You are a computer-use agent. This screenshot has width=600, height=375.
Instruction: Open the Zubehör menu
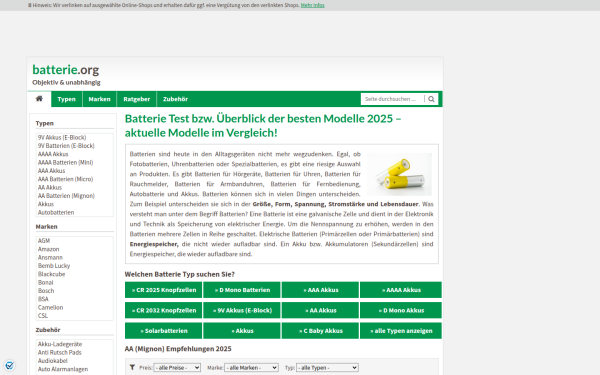pos(176,99)
